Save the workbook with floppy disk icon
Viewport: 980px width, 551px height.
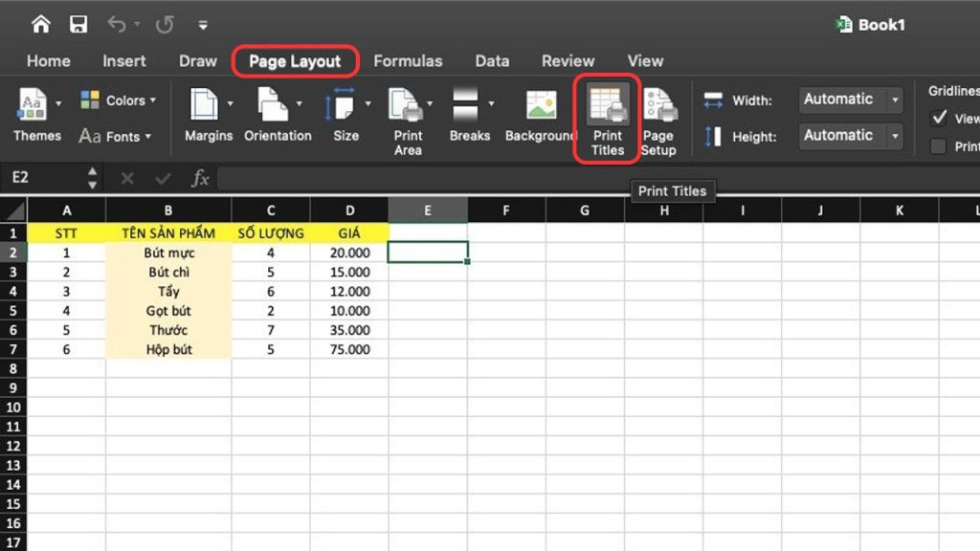(78, 24)
